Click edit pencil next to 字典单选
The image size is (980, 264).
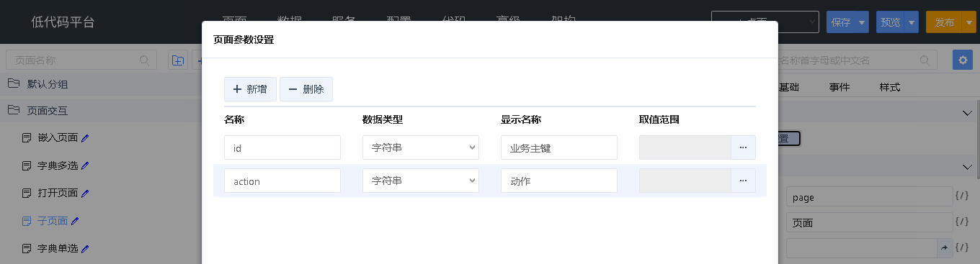85,249
